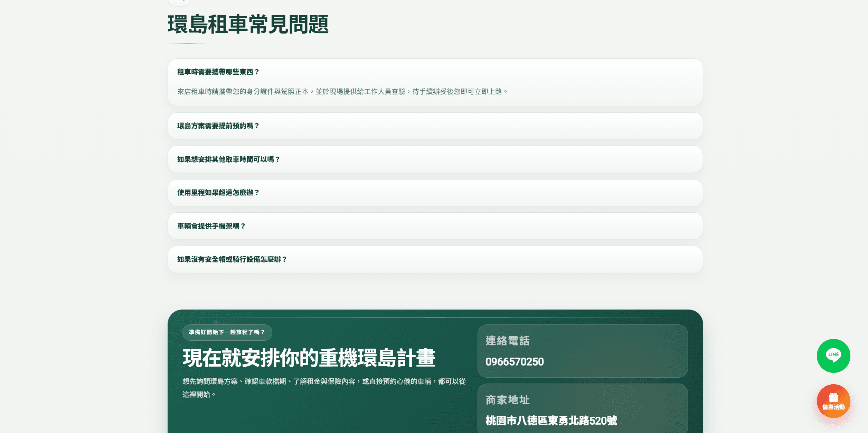Screen dimensions: 868x433
Task: Open the green LINE chat floating button
Action: [x=833, y=356]
